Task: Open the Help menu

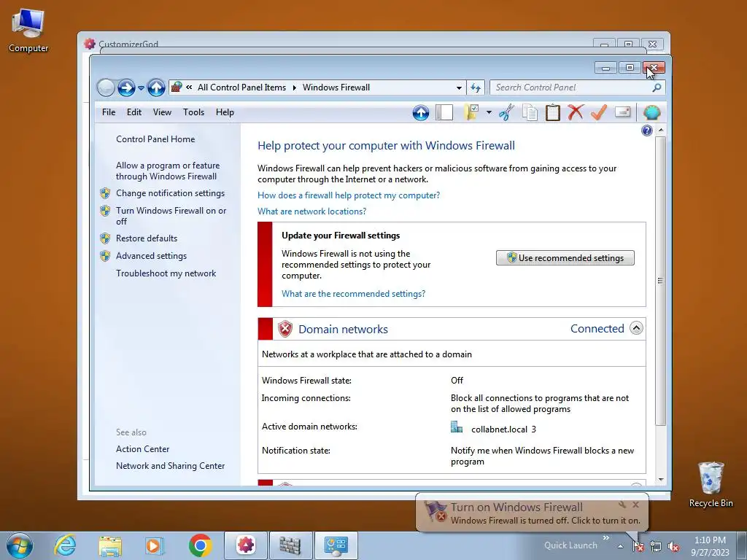Action: (225, 112)
